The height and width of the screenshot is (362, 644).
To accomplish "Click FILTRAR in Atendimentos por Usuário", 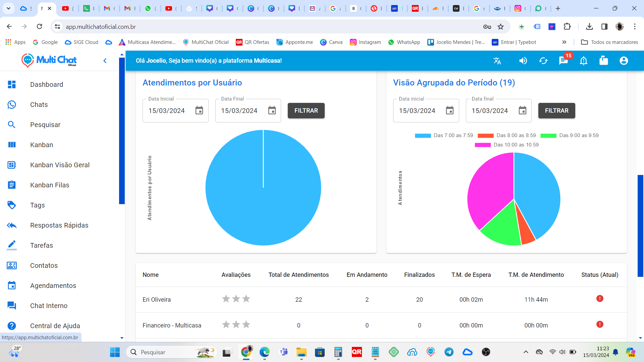I will tap(306, 110).
